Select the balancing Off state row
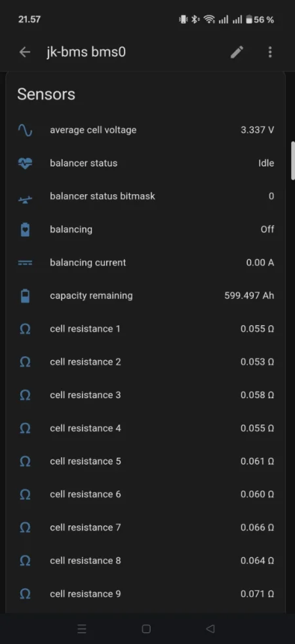This screenshot has height=644, width=295. point(146,230)
